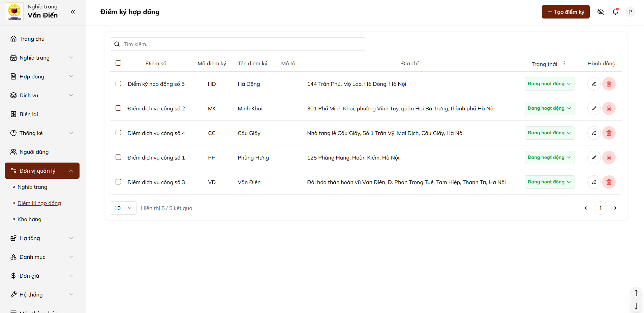Click the notification bell icon
This screenshot has height=313, width=644.
(x=615, y=12)
